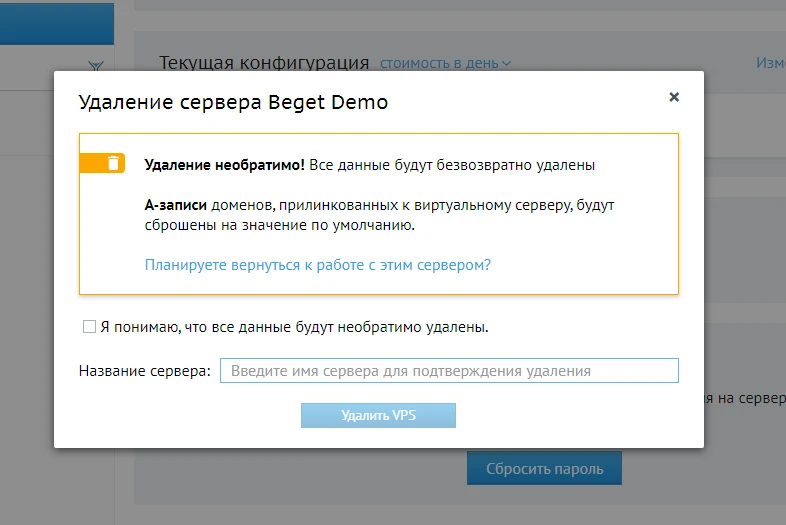This screenshot has height=525, width=786.
Task: Click the dialog title Удаление сервера Beget Demo
Action: coord(233,102)
